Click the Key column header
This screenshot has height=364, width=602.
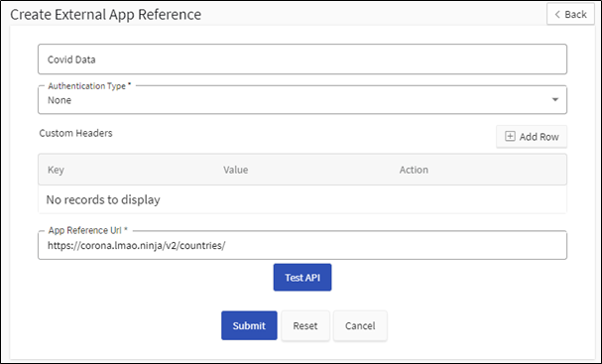[x=56, y=170]
